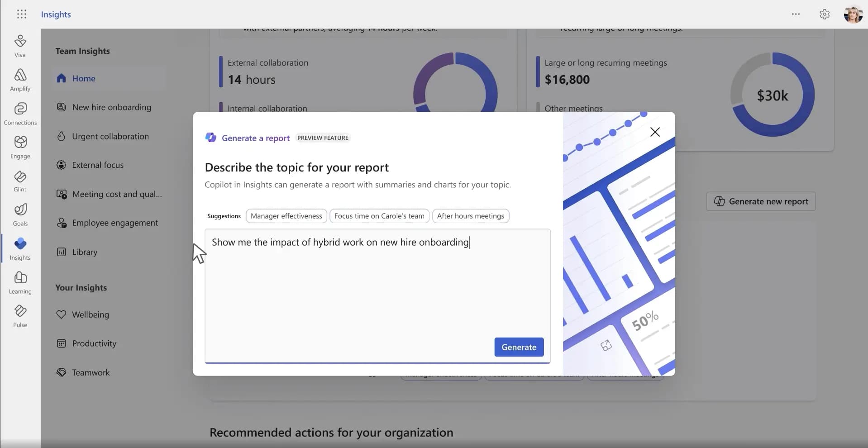
Task: Open the Engage app icon
Action: tap(20, 147)
